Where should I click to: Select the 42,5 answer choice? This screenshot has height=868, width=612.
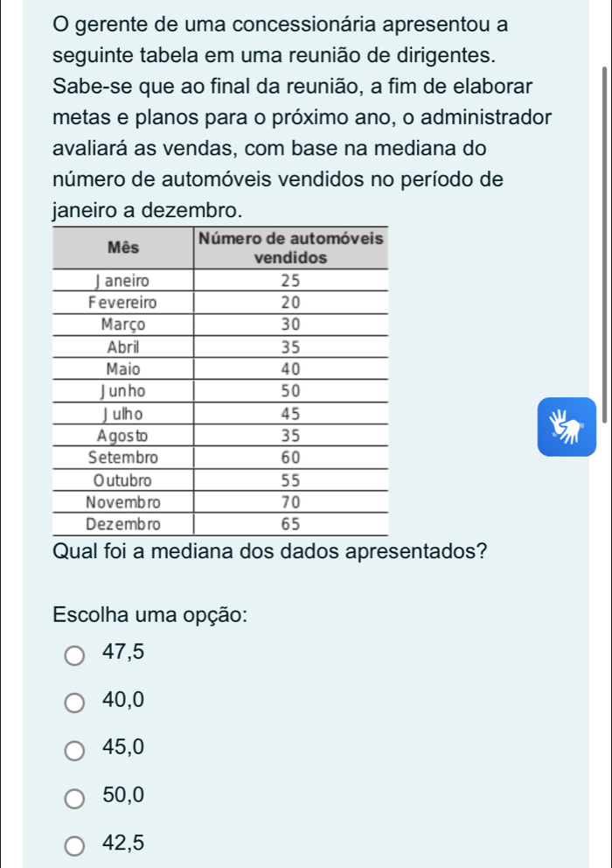tap(76, 844)
